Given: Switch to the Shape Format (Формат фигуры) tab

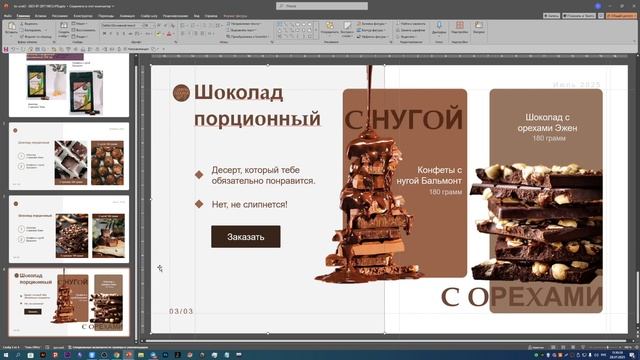Looking at the screenshot, I should tap(236, 16).
